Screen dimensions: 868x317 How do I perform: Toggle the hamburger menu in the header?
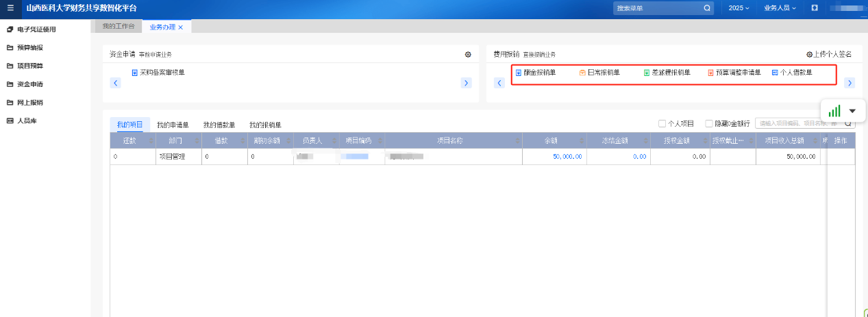10,8
